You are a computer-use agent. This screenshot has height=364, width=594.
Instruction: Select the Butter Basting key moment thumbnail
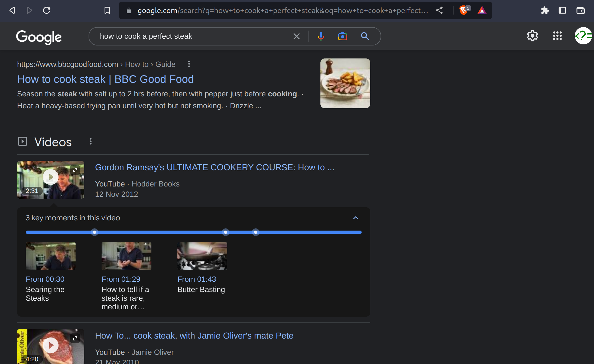(x=202, y=256)
